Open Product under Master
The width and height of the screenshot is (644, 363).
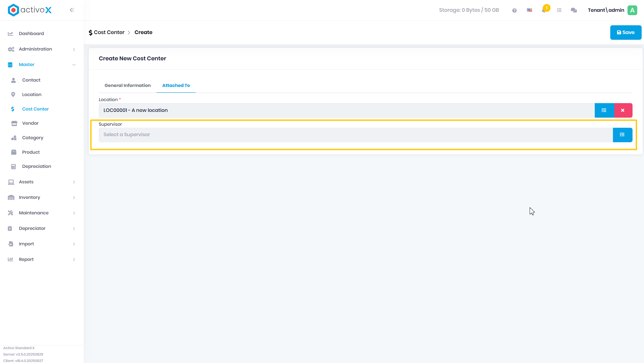(x=31, y=152)
